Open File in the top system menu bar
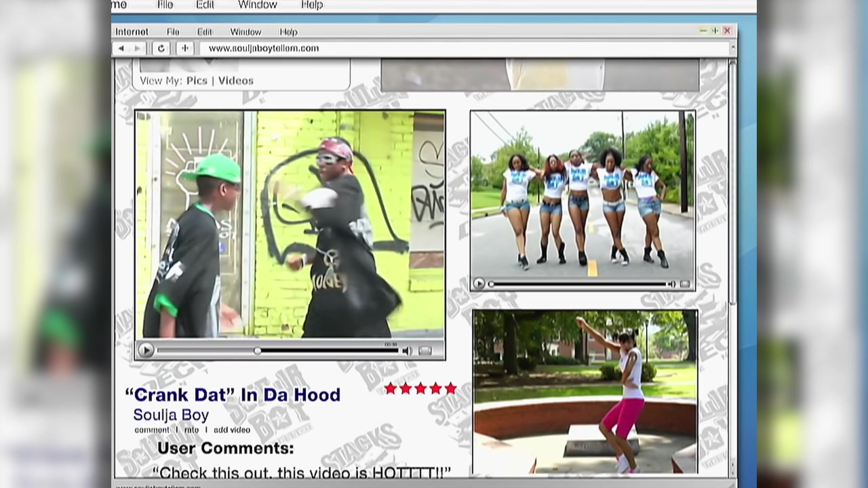 point(165,5)
